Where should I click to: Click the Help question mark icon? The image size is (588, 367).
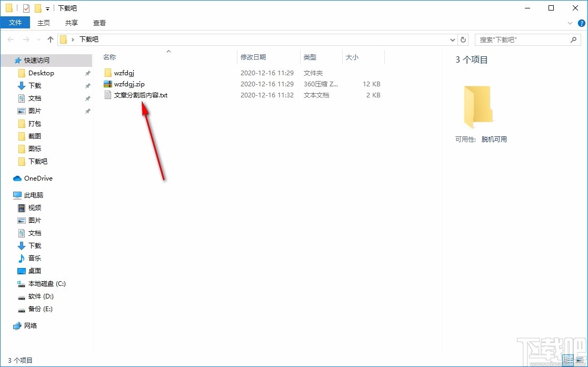[x=581, y=23]
